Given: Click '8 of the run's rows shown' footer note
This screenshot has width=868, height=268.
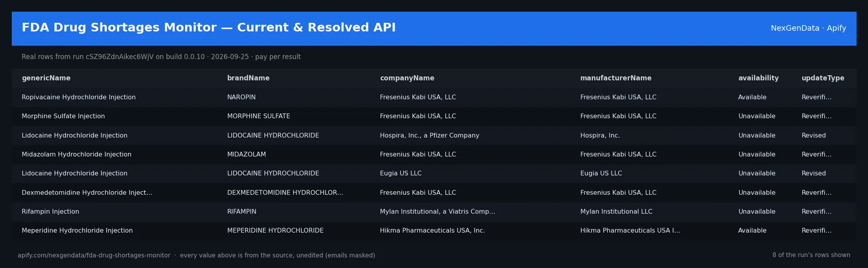Looking at the screenshot, I should (x=811, y=255).
